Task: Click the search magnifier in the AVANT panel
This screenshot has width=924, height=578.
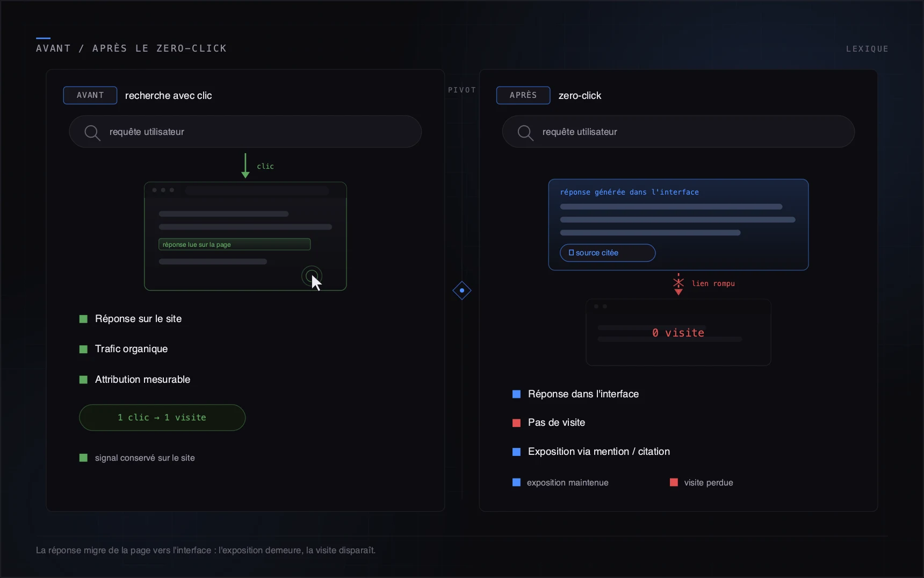Action: tap(92, 132)
